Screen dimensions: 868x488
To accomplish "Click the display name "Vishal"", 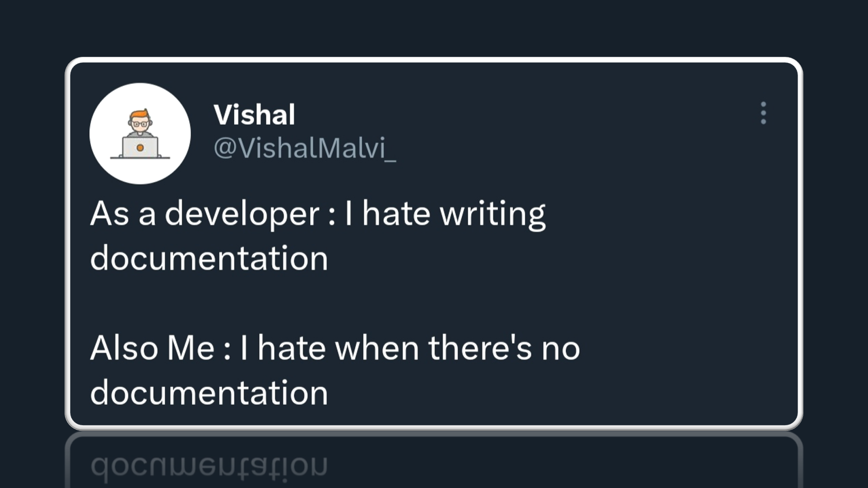I will pos(254,115).
